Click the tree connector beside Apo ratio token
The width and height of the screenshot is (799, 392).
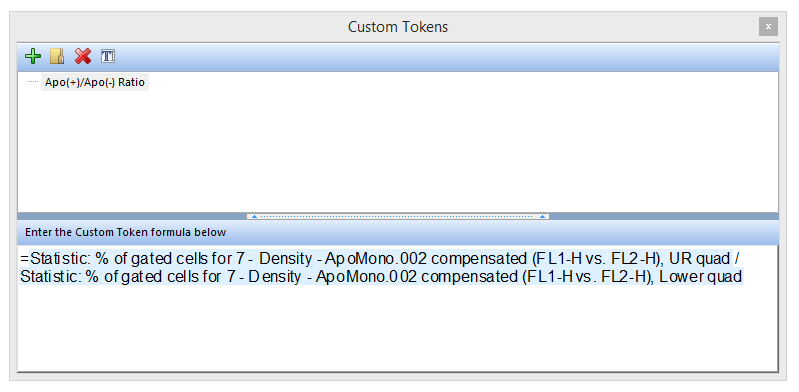34,82
